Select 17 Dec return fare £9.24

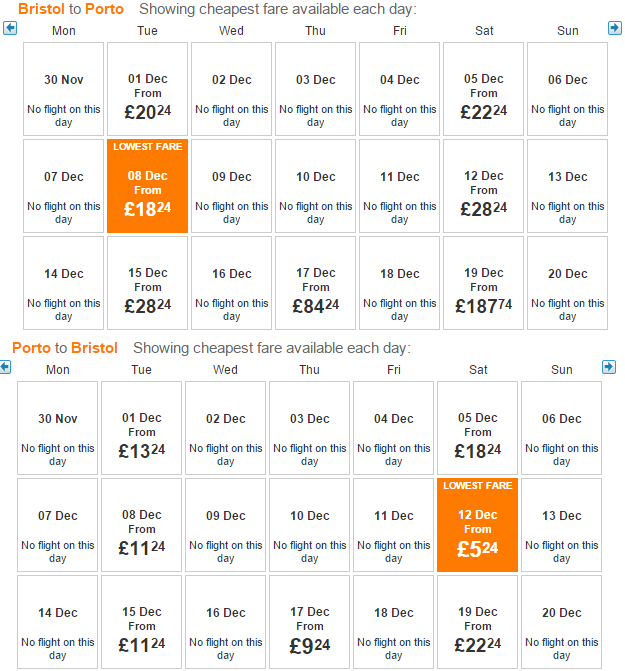click(x=309, y=622)
